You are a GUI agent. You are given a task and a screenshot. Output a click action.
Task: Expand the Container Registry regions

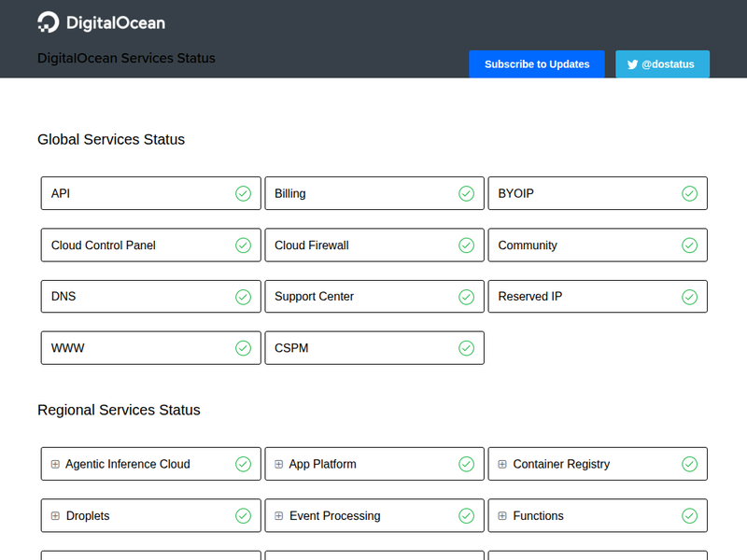(x=502, y=464)
